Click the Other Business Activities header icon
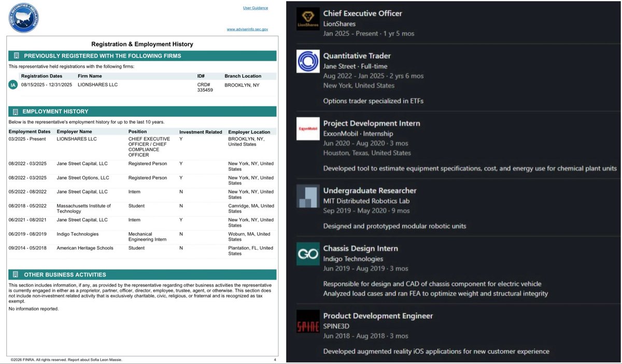The height and width of the screenshot is (364, 622). pos(17,274)
